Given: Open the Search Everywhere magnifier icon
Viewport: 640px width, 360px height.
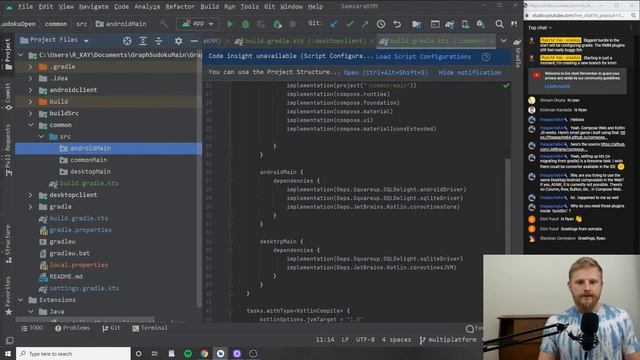Looking at the screenshot, I should pyautogui.click(x=499, y=24).
